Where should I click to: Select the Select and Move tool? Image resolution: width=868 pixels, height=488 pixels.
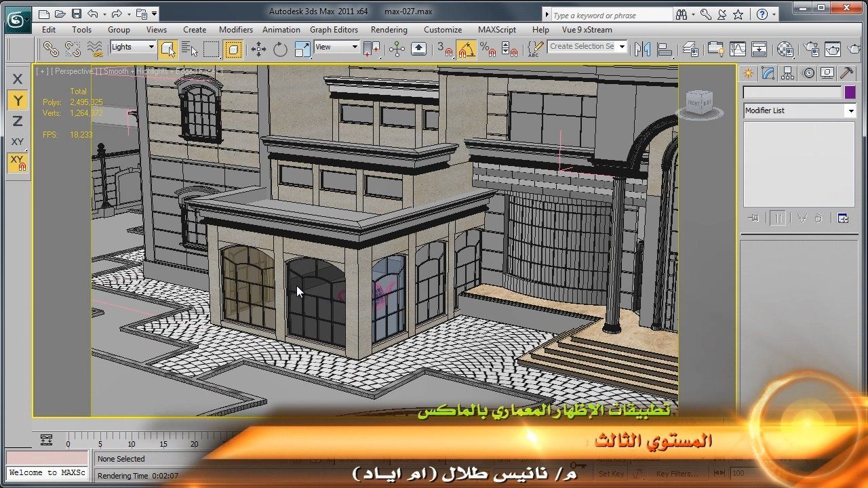pos(258,49)
